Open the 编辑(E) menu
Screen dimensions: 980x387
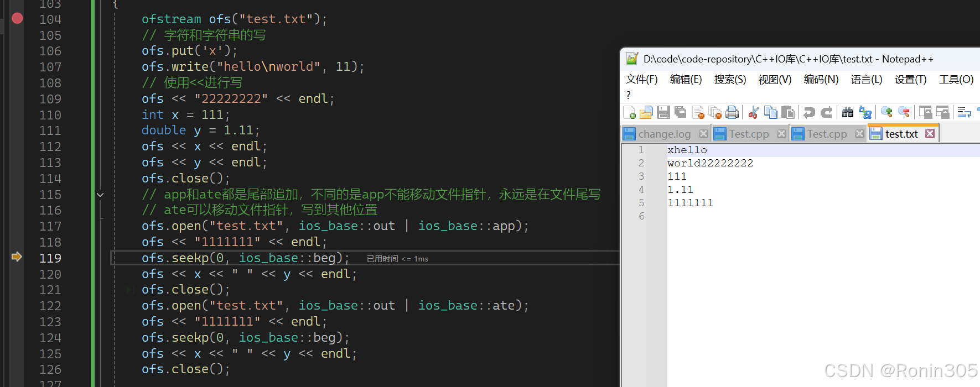click(686, 80)
